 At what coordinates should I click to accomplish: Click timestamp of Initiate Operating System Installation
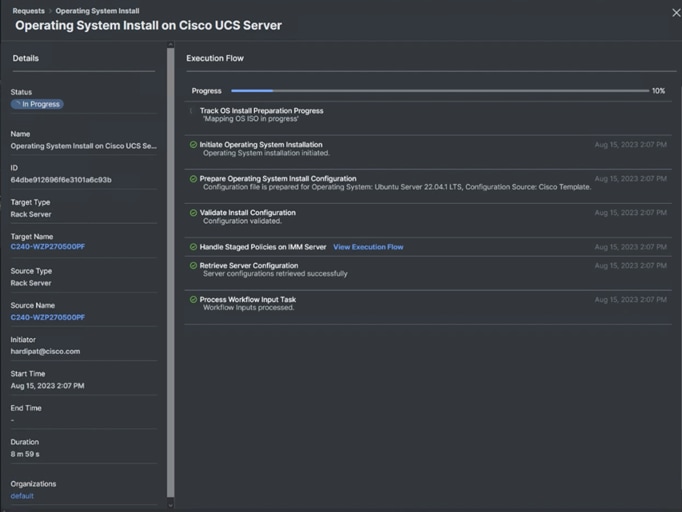point(631,145)
